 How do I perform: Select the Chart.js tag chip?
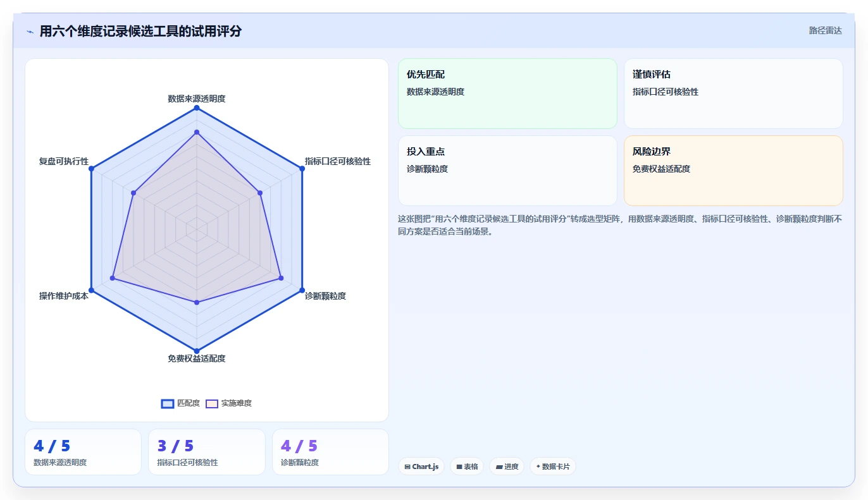pyautogui.click(x=421, y=466)
